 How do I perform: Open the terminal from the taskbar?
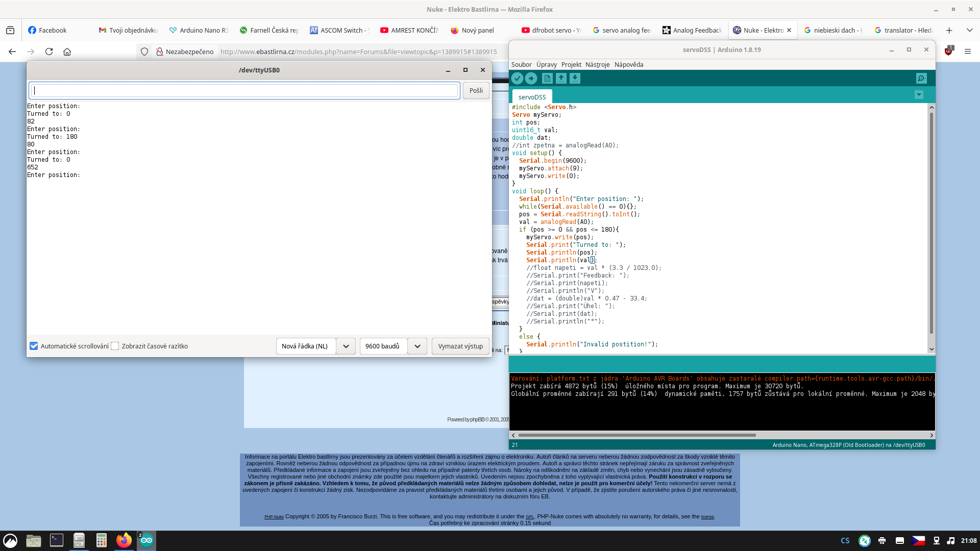tap(57, 540)
